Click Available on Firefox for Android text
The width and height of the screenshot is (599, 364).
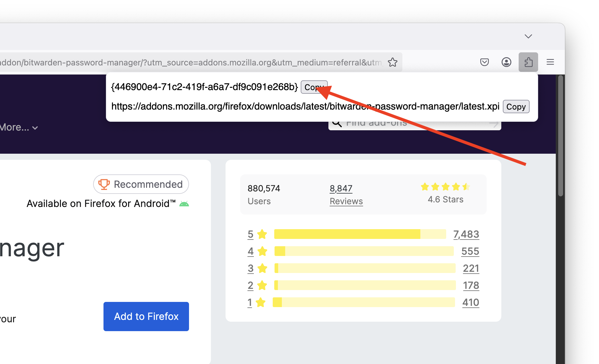point(101,203)
